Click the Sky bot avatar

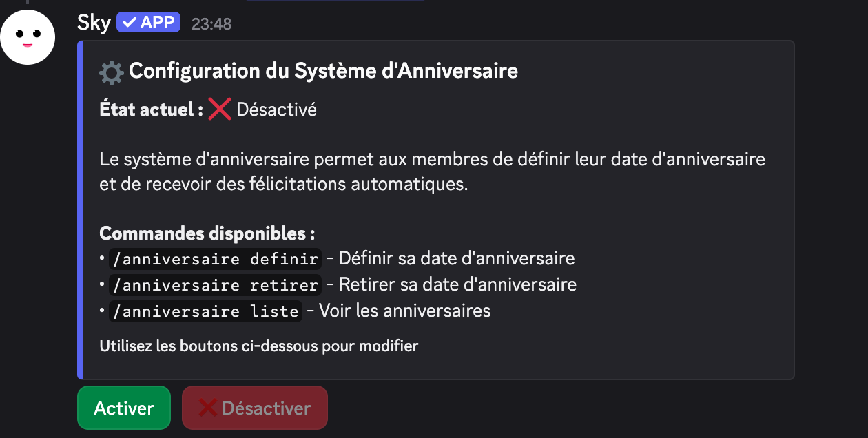tap(28, 37)
